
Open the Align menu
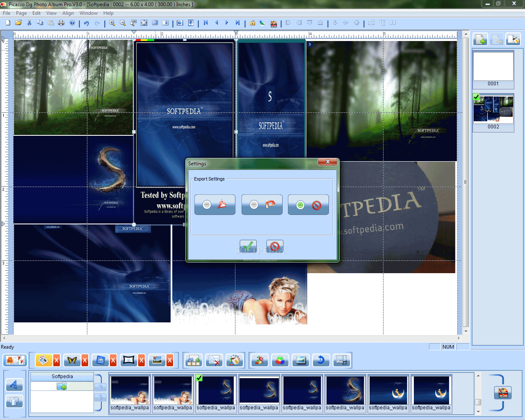pos(68,13)
